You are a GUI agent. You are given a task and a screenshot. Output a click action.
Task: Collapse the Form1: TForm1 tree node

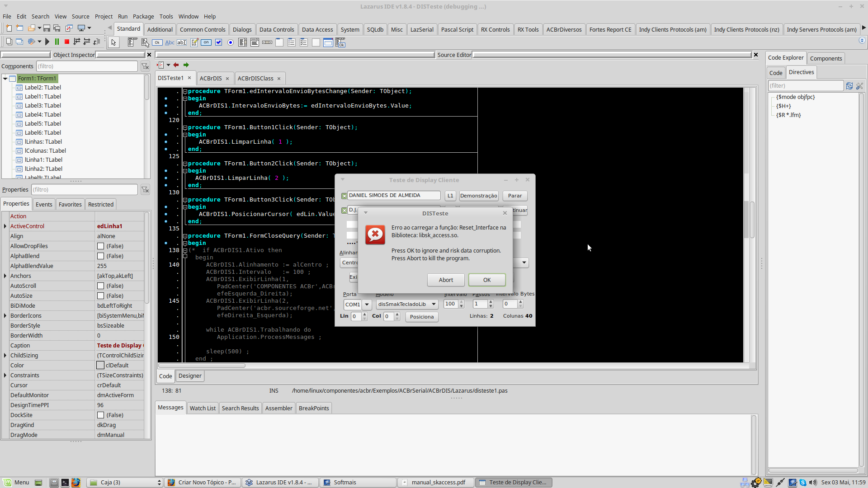tap(5, 79)
